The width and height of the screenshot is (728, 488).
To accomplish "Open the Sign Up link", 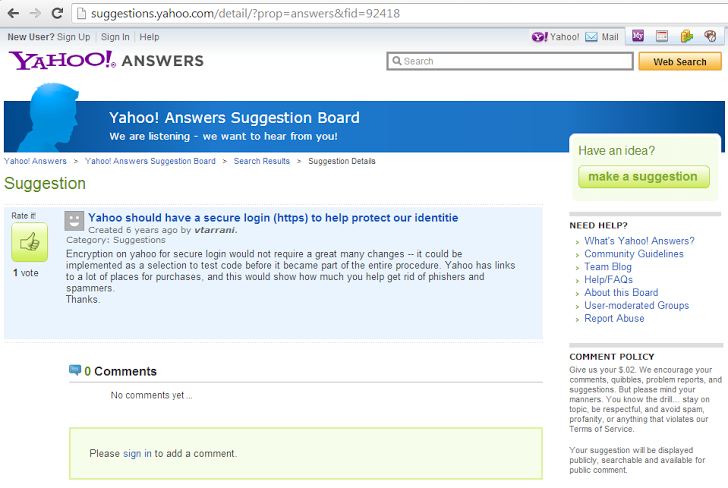I will [73, 37].
